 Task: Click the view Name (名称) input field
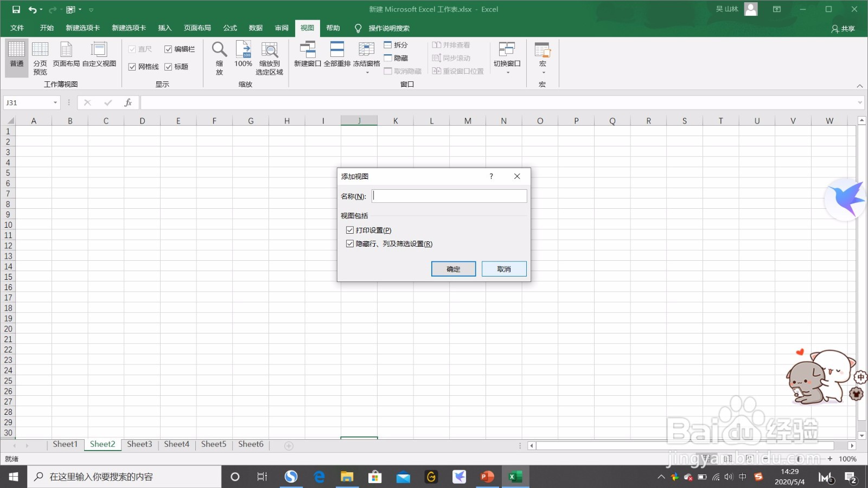(x=449, y=196)
